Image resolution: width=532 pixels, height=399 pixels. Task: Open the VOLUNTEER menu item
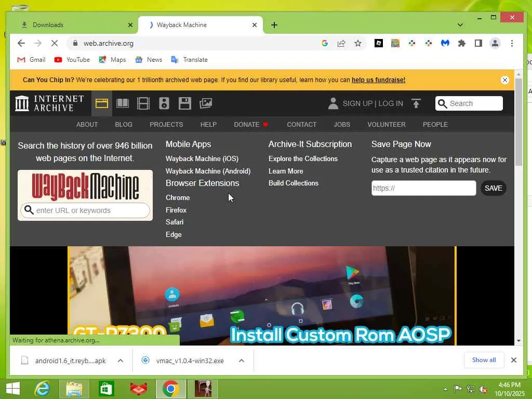(387, 125)
